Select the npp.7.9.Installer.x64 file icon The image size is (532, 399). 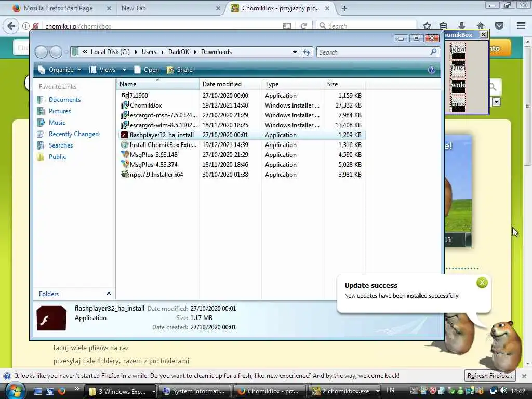[x=125, y=175]
